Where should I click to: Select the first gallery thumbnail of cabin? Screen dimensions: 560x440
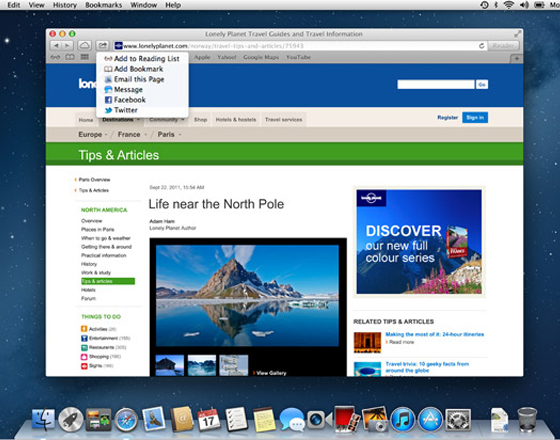pos(170,365)
